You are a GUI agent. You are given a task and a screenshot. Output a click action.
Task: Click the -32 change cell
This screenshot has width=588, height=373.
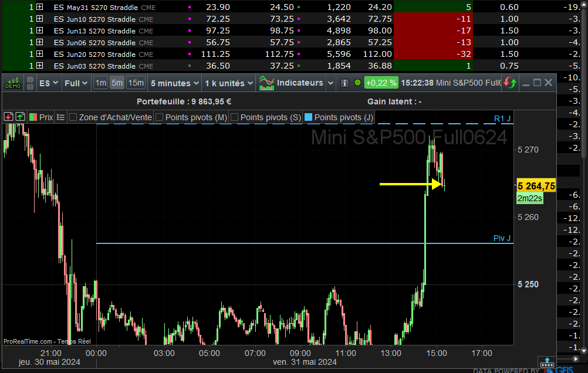pos(433,54)
